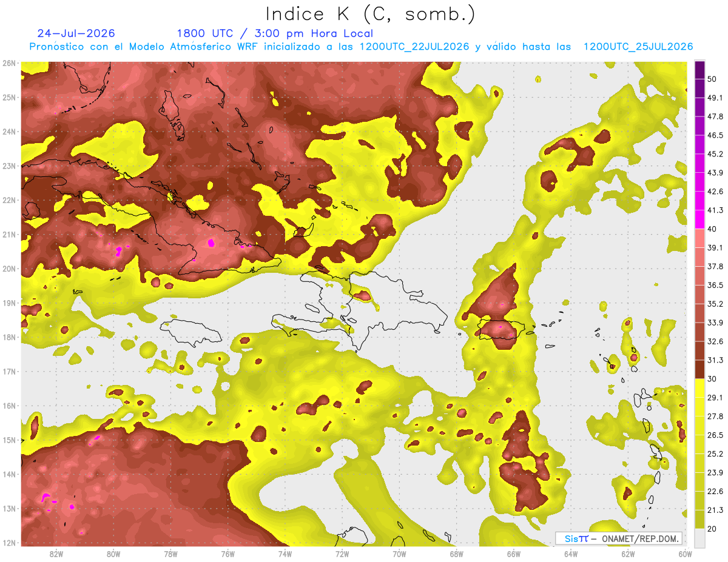Click the colorbar value '31.3'

point(715,360)
